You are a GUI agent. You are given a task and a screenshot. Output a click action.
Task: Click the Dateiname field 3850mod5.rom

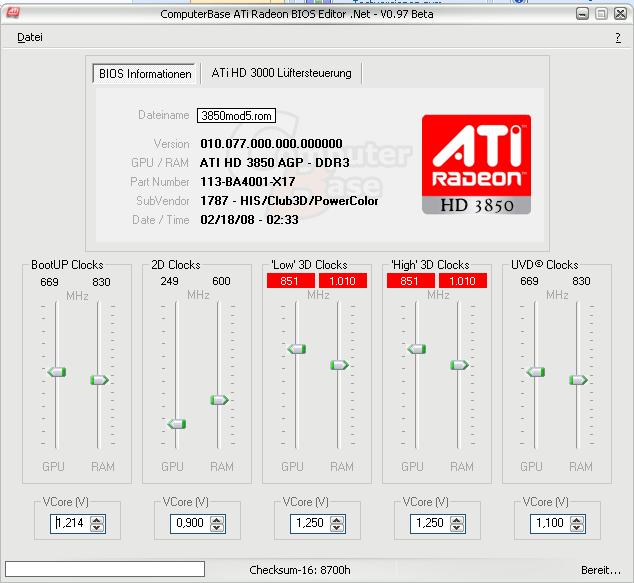pos(237,116)
